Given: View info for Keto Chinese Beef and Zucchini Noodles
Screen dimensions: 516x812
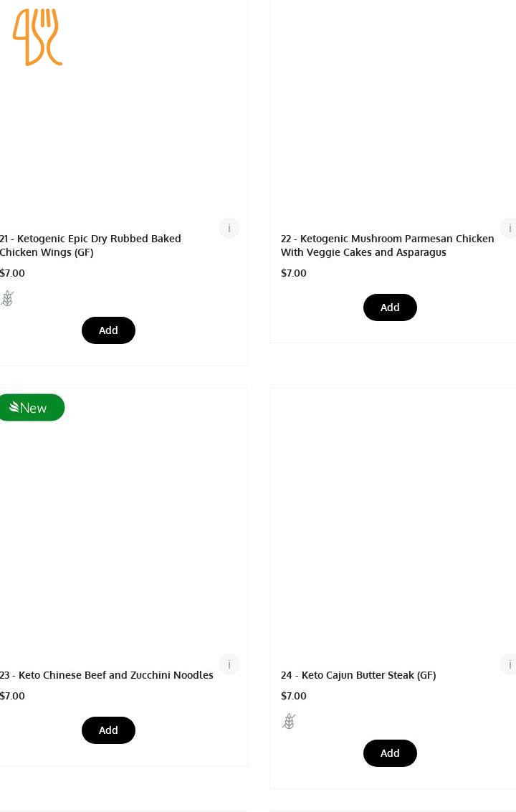Looking at the screenshot, I should 229,664.
